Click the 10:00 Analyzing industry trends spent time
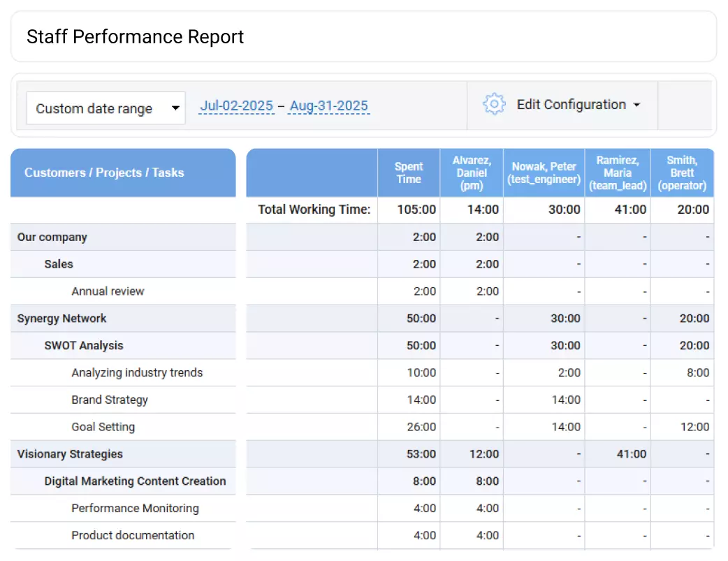This screenshot has width=728, height=561. point(421,372)
